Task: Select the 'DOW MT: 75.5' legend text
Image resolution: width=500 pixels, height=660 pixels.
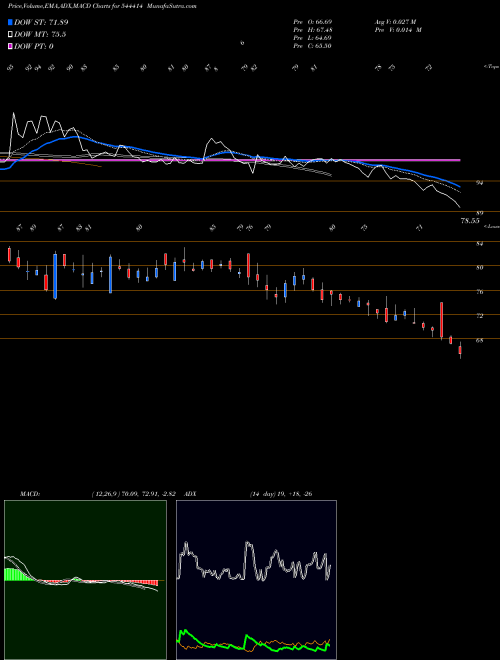Action: point(40,35)
